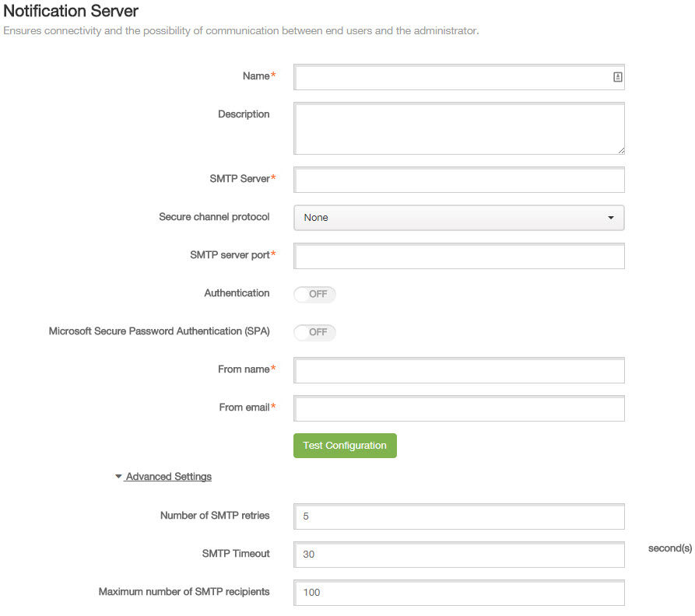695x616 pixels.
Task: Collapse the Advanced Settings link
Action: click(x=168, y=477)
